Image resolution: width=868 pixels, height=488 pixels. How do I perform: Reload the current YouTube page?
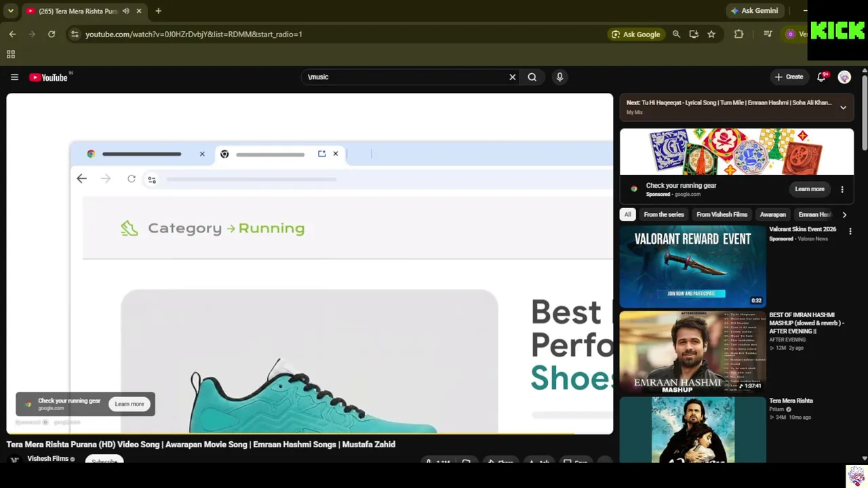(x=52, y=34)
